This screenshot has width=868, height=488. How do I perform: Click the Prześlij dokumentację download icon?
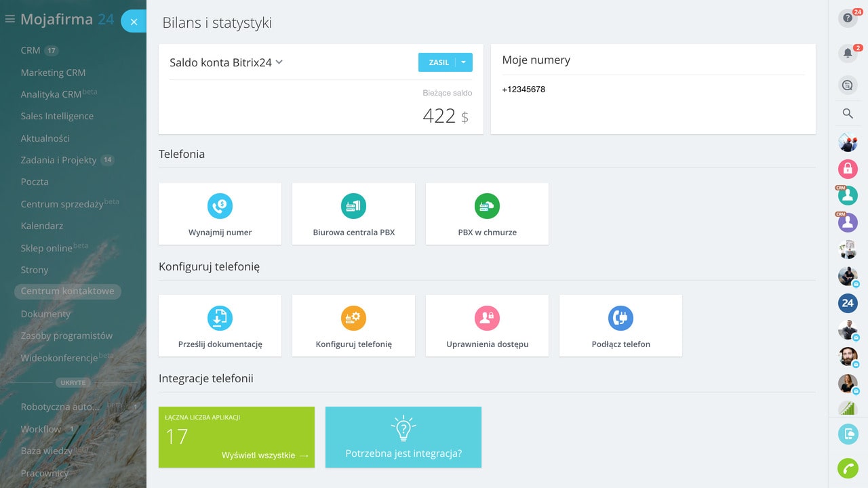220,318
